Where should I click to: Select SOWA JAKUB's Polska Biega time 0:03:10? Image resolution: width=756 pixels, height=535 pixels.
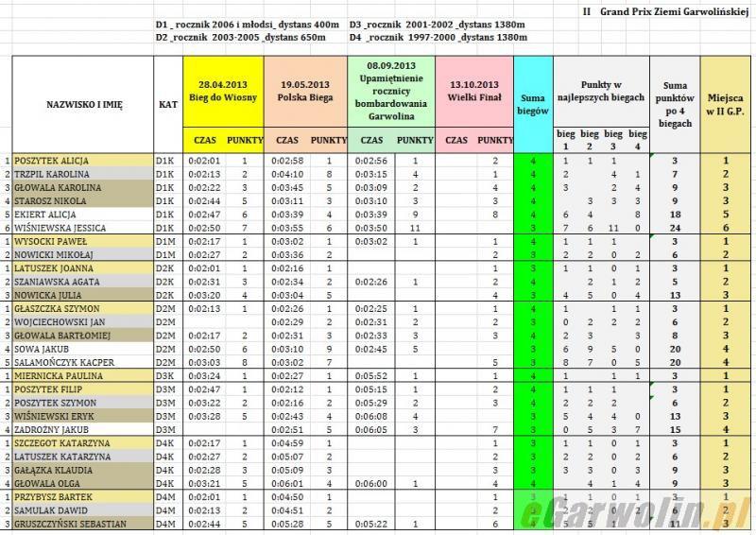[x=287, y=350]
